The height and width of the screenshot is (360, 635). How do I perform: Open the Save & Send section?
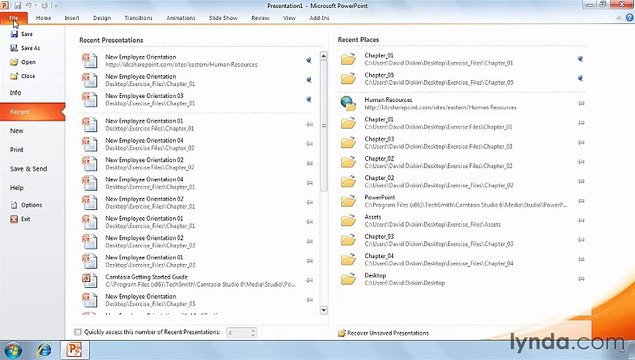pos(28,169)
